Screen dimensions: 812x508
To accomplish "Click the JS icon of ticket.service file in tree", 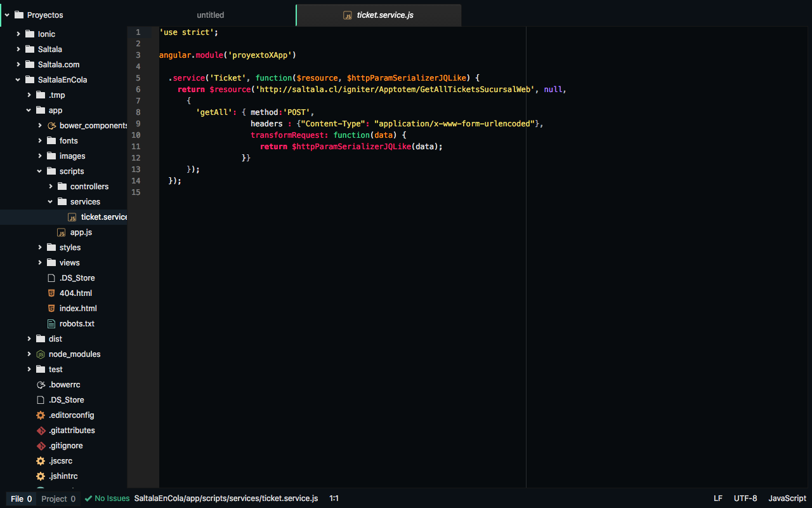I will coord(72,217).
